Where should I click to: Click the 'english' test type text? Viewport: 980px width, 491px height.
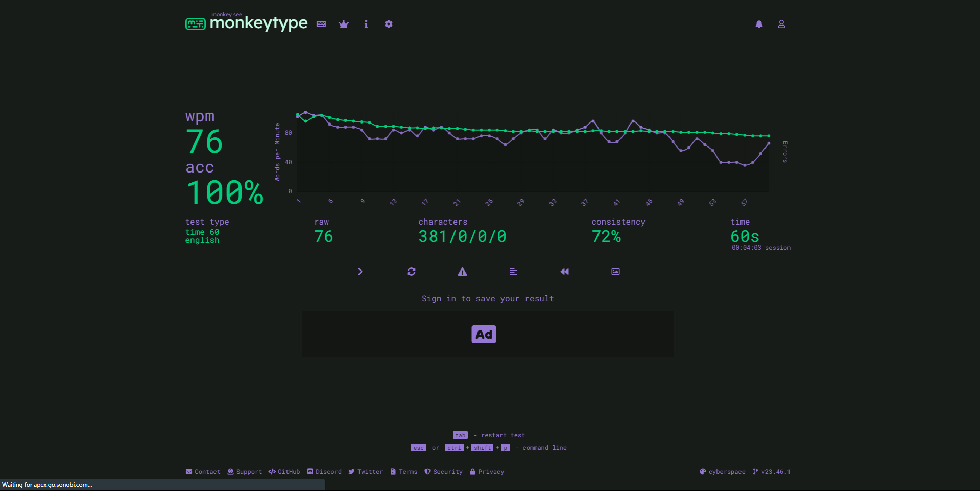point(202,240)
